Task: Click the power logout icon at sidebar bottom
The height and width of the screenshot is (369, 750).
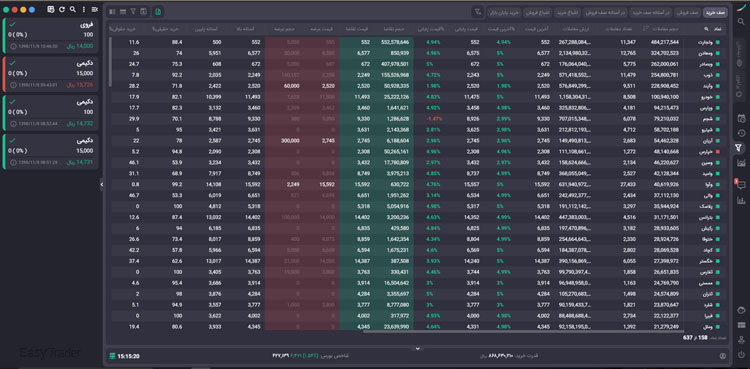Action: point(741,355)
